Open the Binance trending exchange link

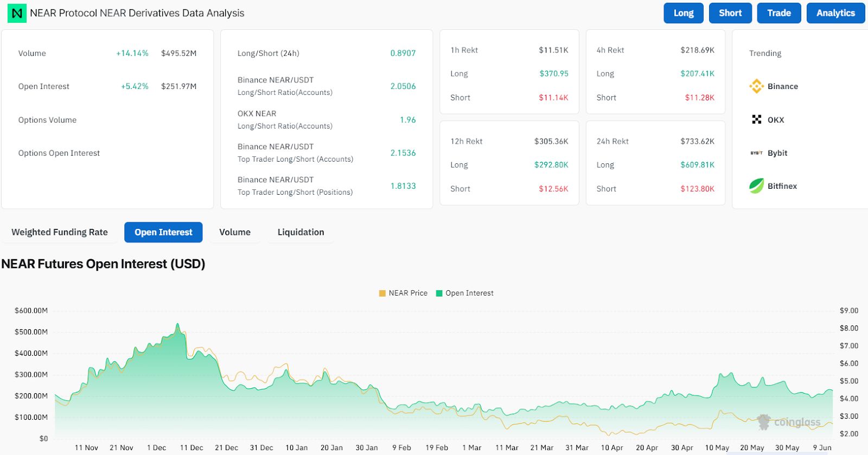tap(782, 86)
